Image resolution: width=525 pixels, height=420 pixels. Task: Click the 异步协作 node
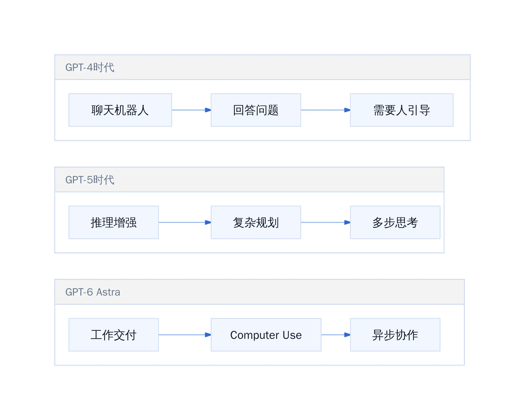click(x=395, y=335)
